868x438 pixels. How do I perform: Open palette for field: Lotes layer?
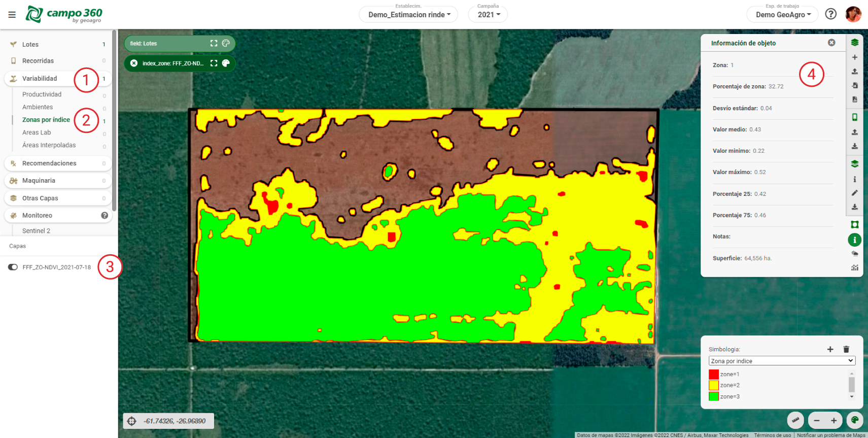click(x=226, y=44)
